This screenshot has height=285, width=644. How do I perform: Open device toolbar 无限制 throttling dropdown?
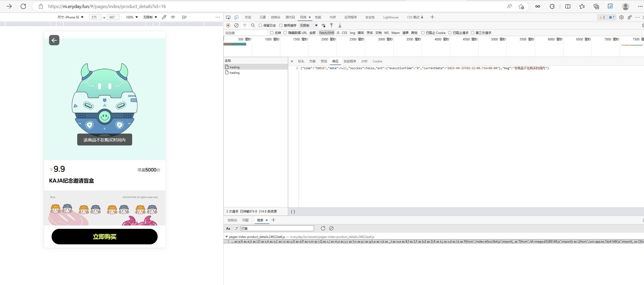pyautogui.click(x=150, y=17)
